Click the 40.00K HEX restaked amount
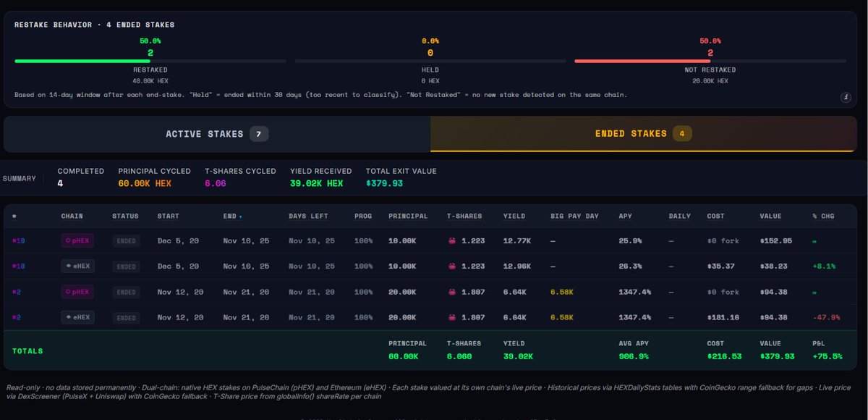This screenshot has height=420, width=868. pos(150,80)
